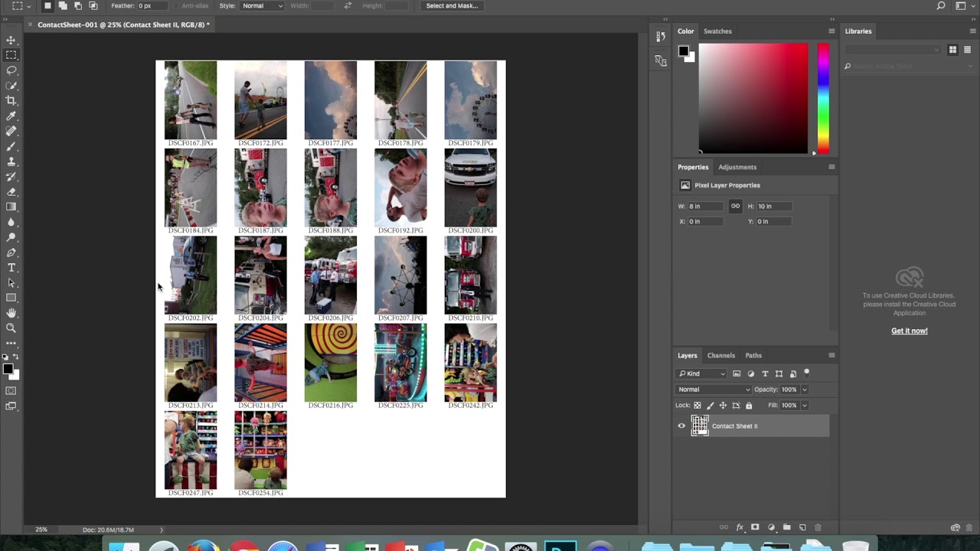The height and width of the screenshot is (551, 980).
Task: Open the Edit Toolbar three-dots icon
Action: click(11, 344)
